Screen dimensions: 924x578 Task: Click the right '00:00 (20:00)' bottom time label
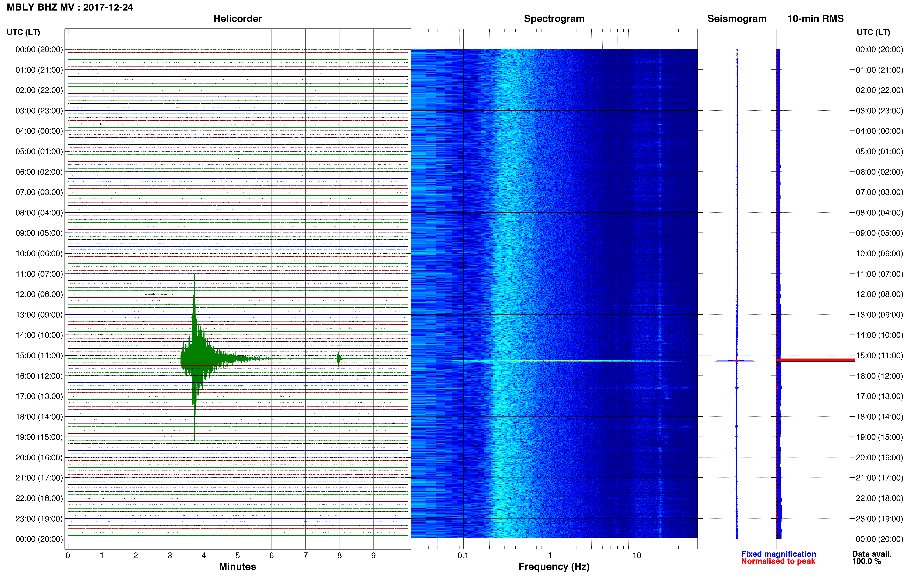pyautogui.click(x=879, y=539)
